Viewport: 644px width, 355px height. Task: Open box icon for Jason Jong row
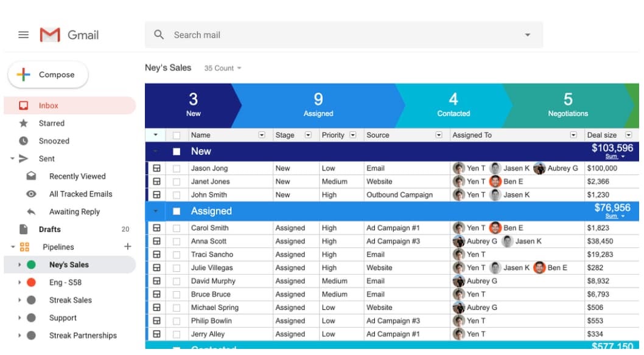[156, 168]
